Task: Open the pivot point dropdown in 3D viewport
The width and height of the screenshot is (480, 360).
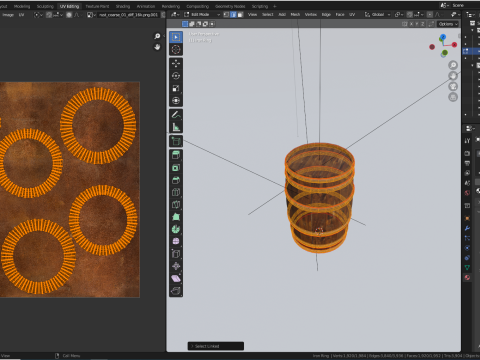Action: coord(398,14)
